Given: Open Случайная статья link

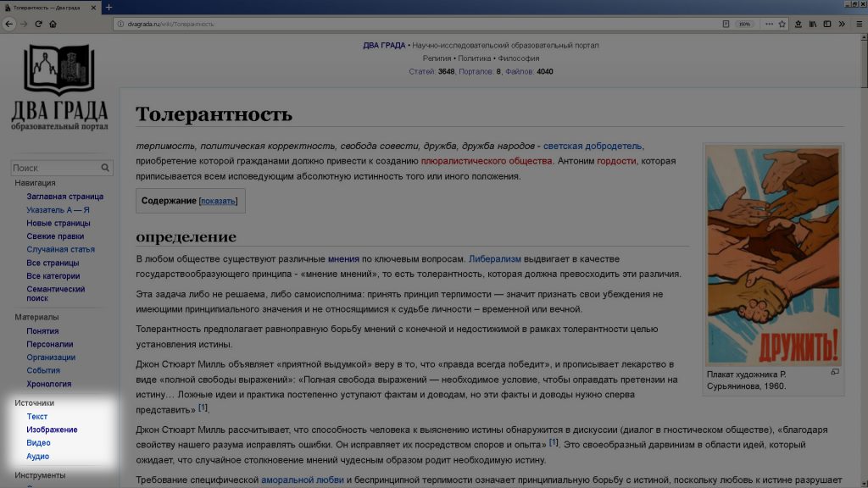Looking at the screenshot, I should tap(60, 250).
